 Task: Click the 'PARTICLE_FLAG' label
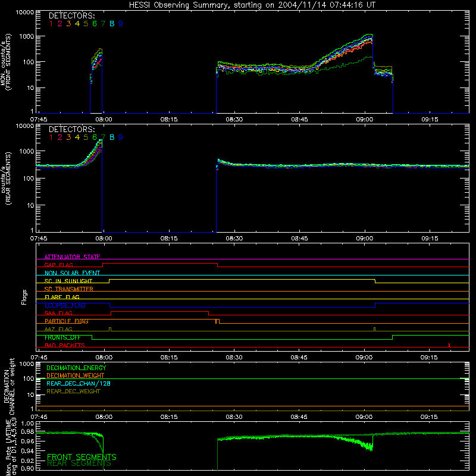coord(67,321)
